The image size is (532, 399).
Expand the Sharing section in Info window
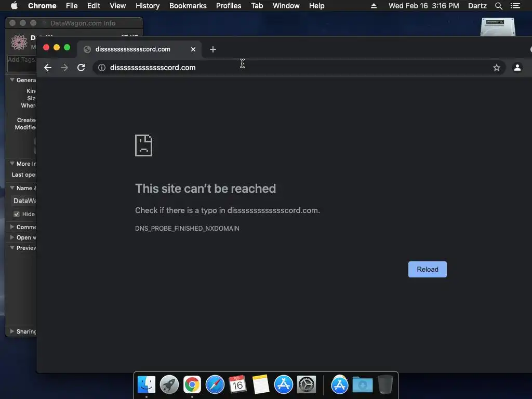[12, 331]
